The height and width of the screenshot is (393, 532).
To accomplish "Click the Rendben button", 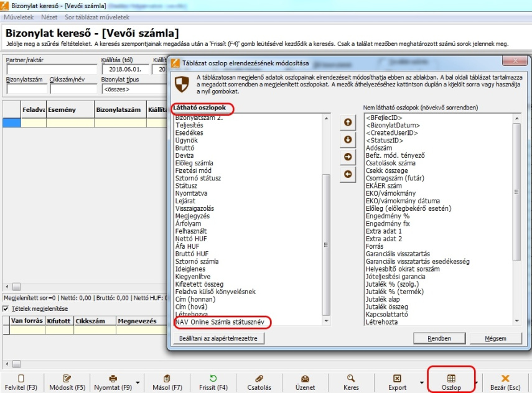I will click(439, 338).
